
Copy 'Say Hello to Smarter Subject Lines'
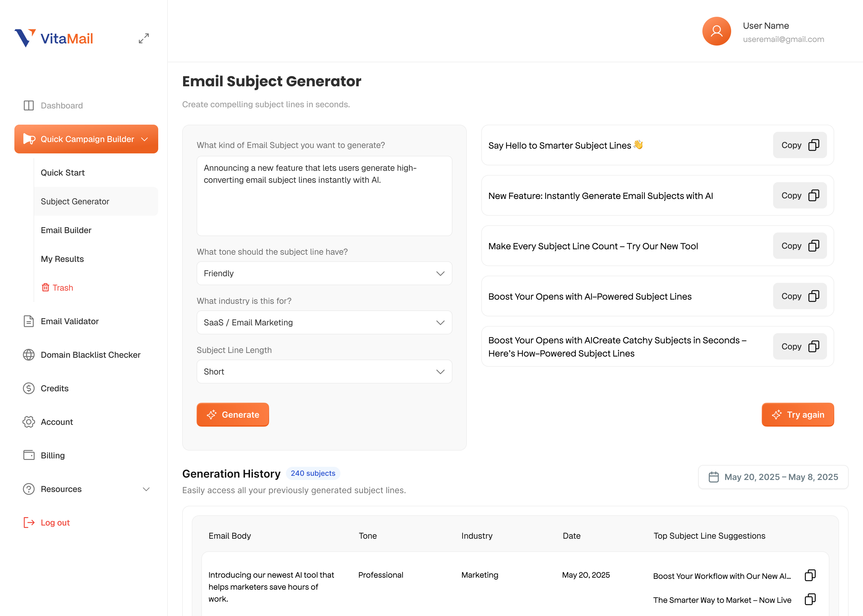800,145
